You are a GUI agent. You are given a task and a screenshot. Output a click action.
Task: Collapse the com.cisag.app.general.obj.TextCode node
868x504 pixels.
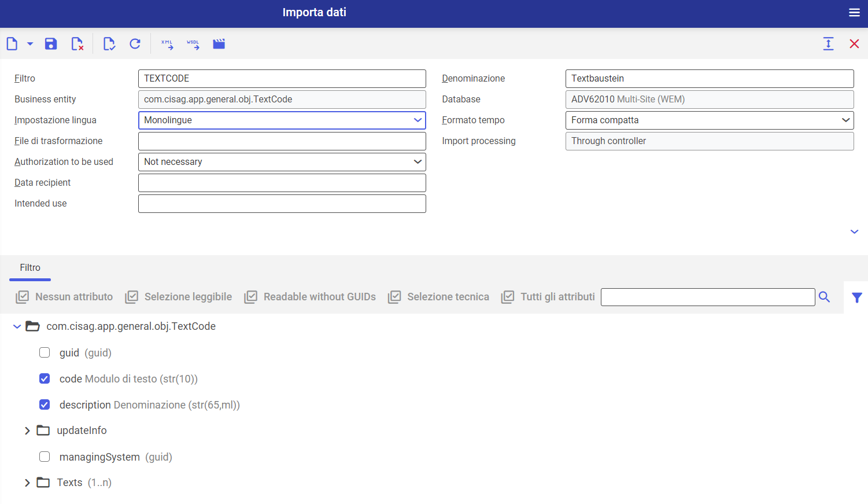(x=17, y=327)
